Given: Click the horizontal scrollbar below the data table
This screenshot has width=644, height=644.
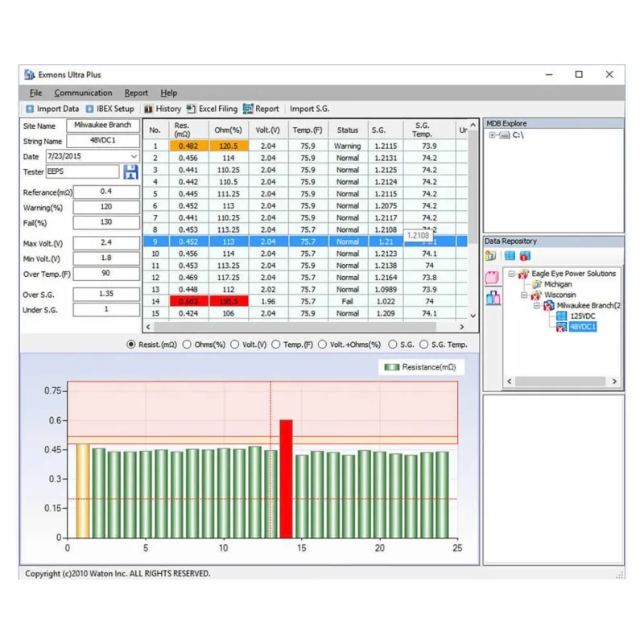Looking at the screenshot, I should tap(306, 328).
